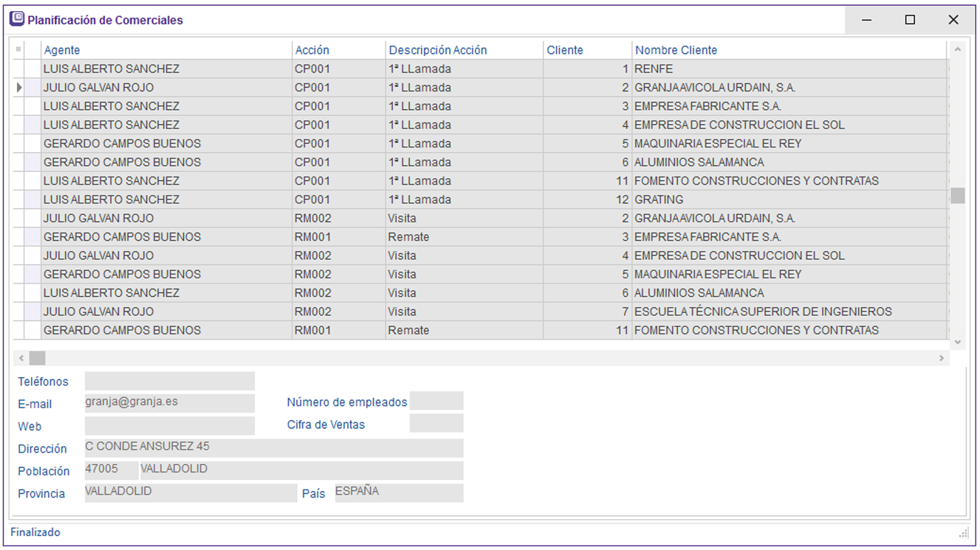
Task: Click the Nombre Cliente column header
Action: pyautogui.click(x=789, y=50)
